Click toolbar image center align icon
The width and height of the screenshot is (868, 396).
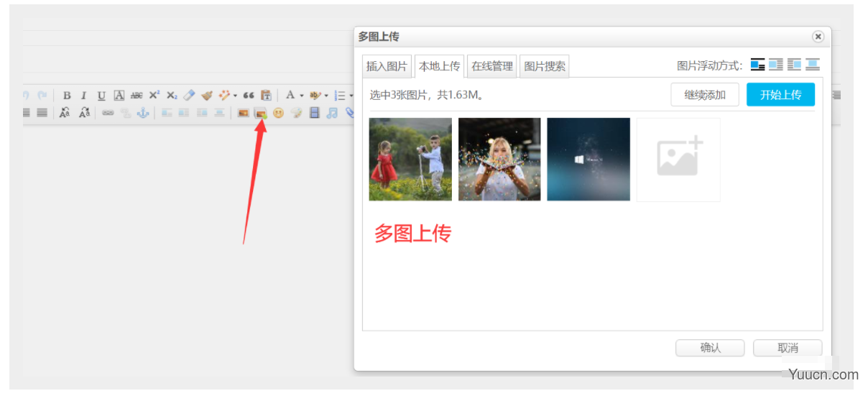[219, 113]
